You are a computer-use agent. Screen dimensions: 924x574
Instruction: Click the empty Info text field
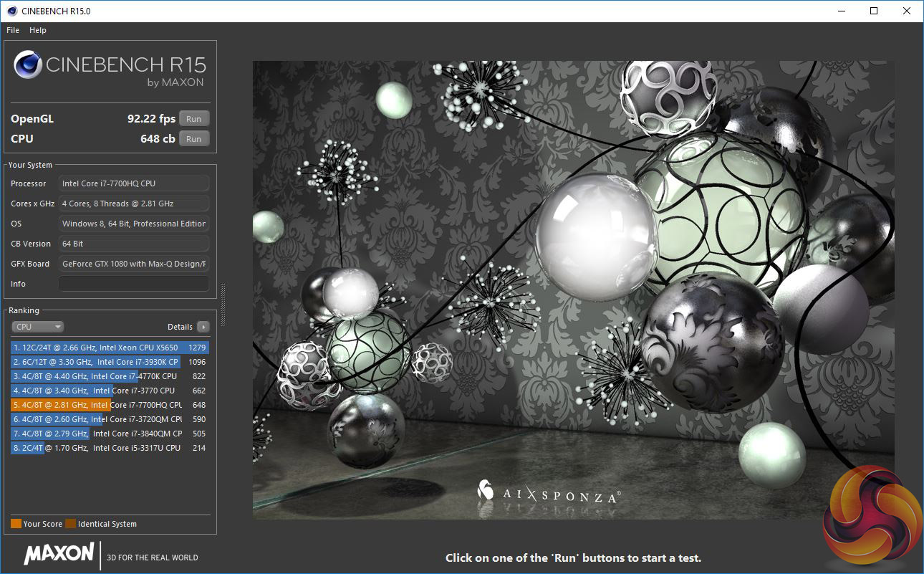tap(133, 284)
